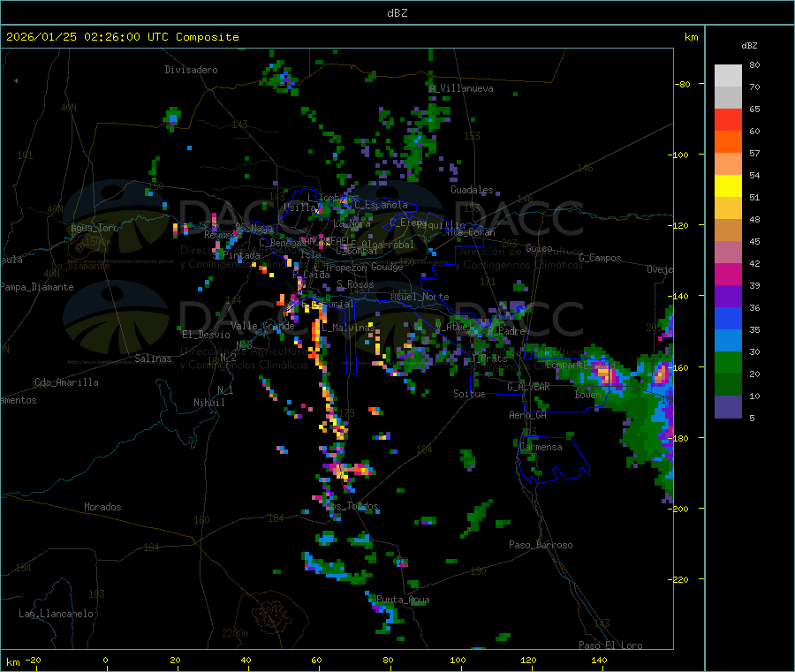
Task: Click the Paso_Barroso place label
Action: coord(541,545)
